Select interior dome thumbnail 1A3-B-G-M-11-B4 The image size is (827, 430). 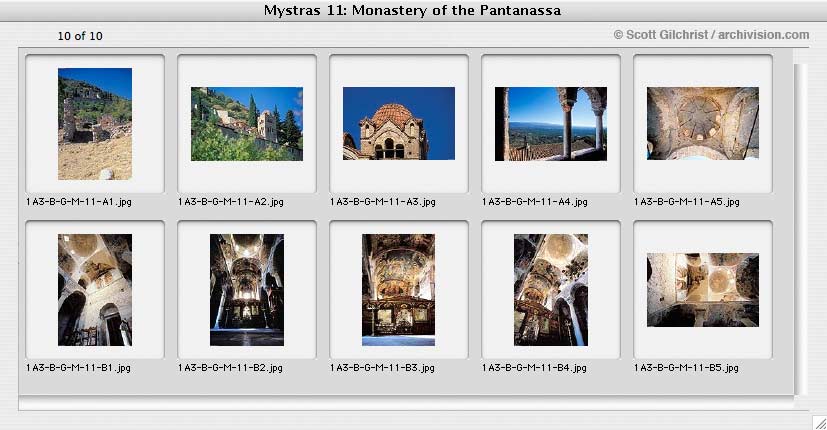point(551,290)
